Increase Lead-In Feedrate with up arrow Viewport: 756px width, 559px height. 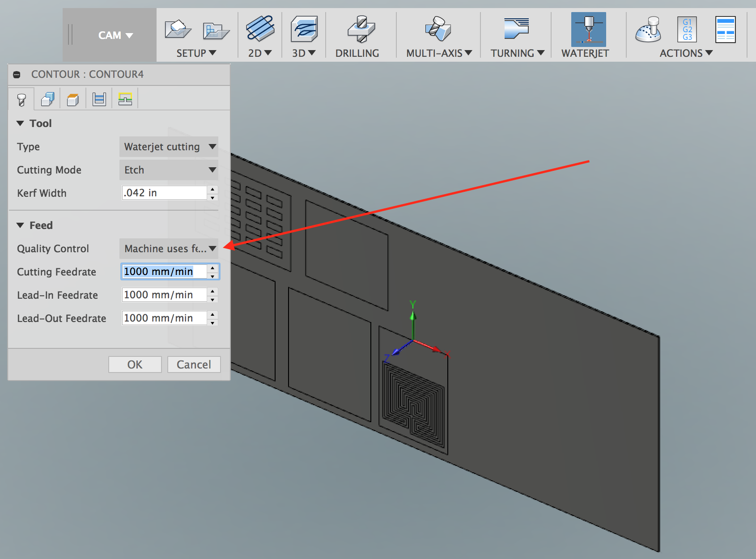point(213,291)
